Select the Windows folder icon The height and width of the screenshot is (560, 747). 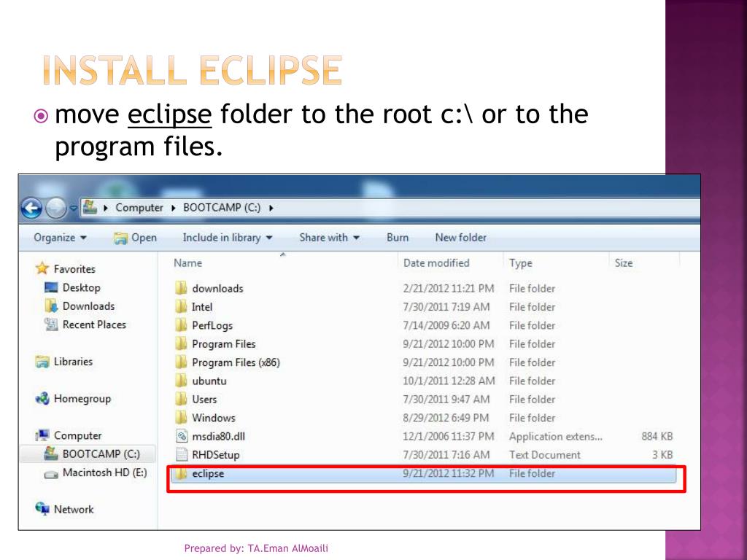[181, 418]
